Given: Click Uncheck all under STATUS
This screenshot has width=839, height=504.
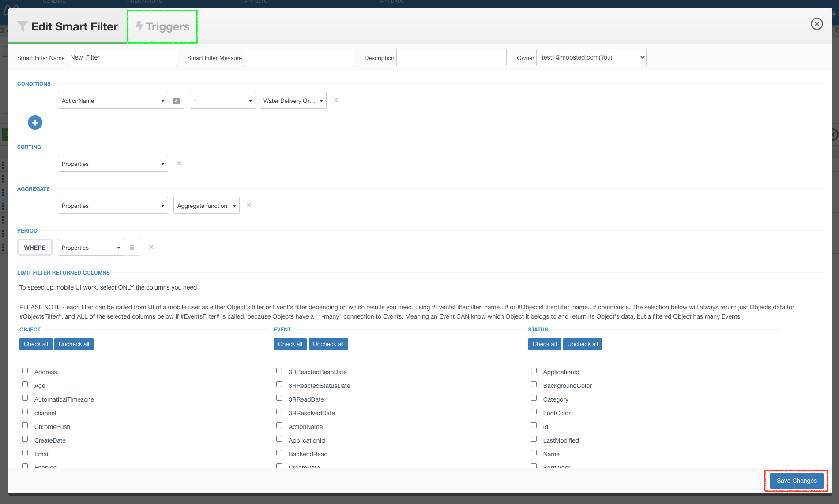Looking at the screenshot, I should (583, 344).
